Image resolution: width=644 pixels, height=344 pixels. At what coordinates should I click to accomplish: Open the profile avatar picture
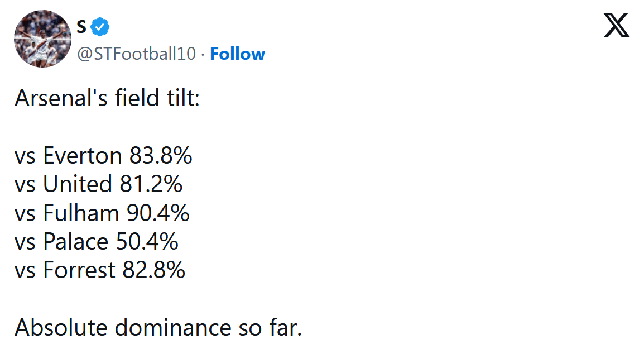pos(42,39)
